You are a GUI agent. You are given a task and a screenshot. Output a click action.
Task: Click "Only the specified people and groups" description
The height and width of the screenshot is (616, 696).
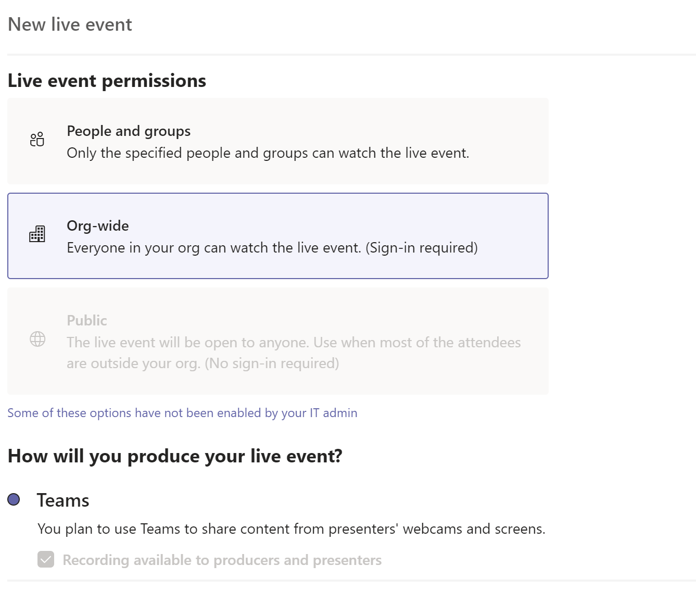268,153
